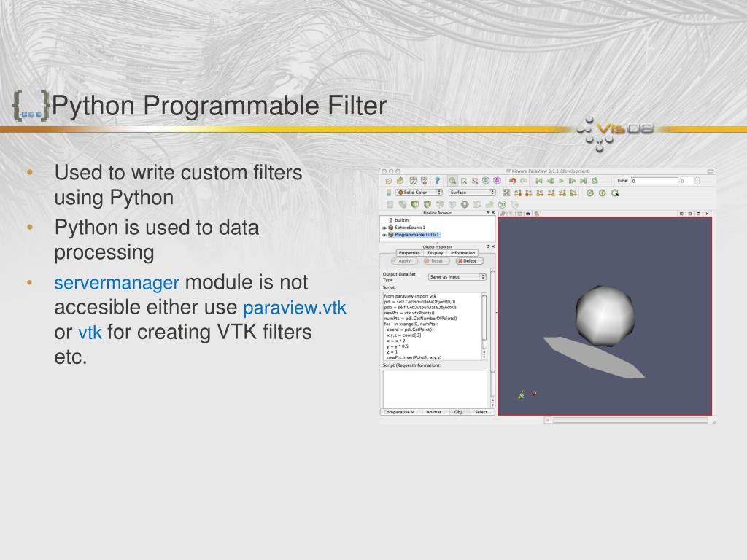Set view direction to -Z
Screen dimensions: 747x560
tap(573, 192)
